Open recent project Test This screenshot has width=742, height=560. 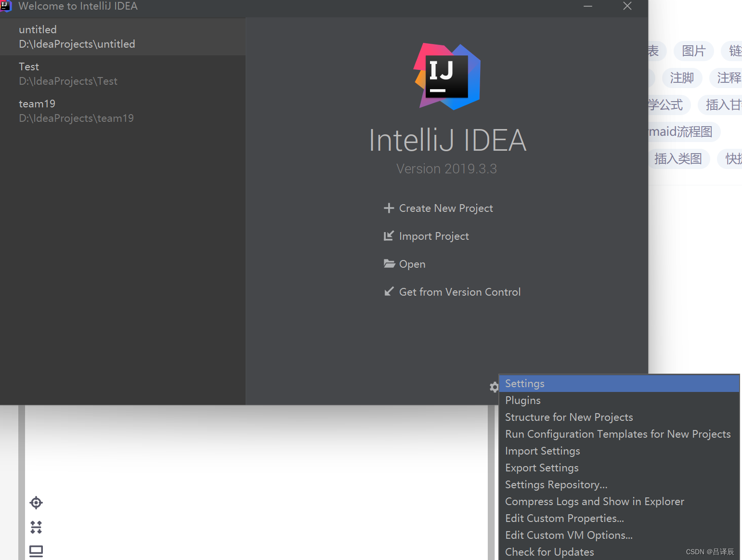click(123, 74)
